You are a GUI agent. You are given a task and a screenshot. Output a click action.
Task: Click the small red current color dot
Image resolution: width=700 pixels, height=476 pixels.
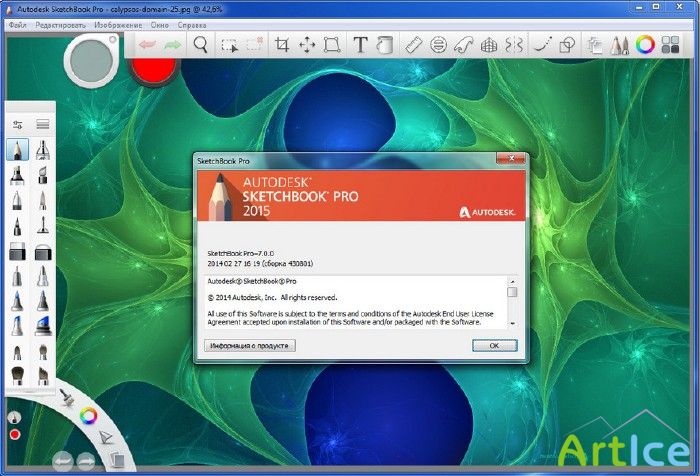(x=15, y=434)
